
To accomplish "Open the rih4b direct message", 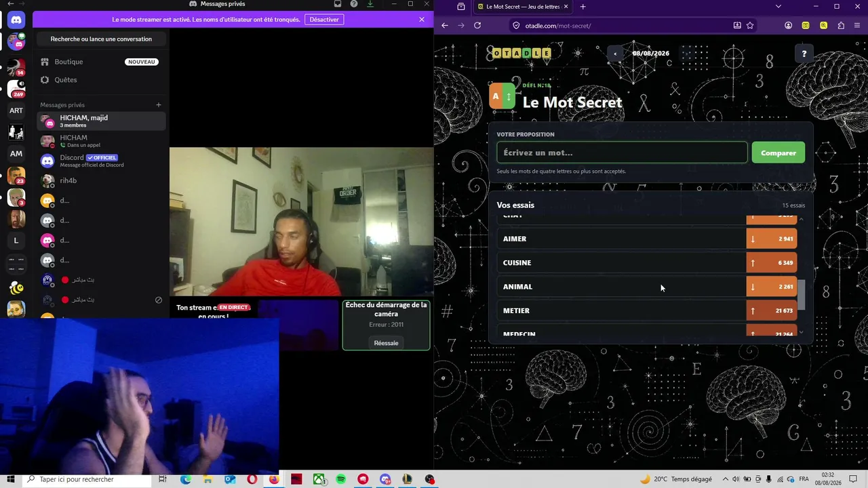I will [101, 181].
